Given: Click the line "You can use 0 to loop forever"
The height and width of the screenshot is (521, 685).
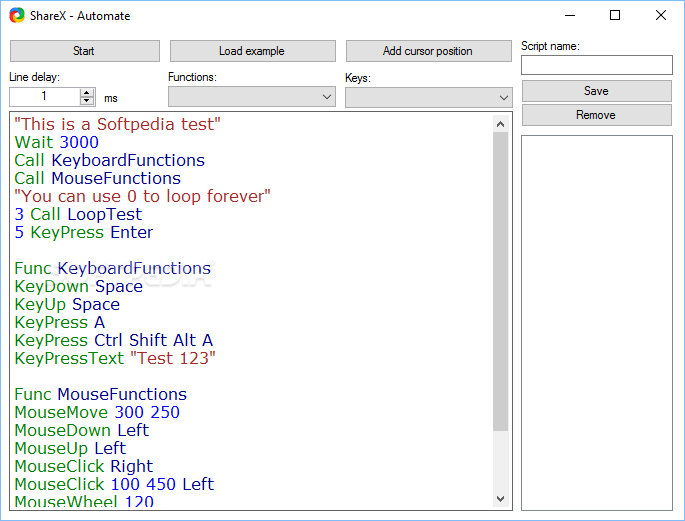Looking at the screenshot, I should (142, 196).
